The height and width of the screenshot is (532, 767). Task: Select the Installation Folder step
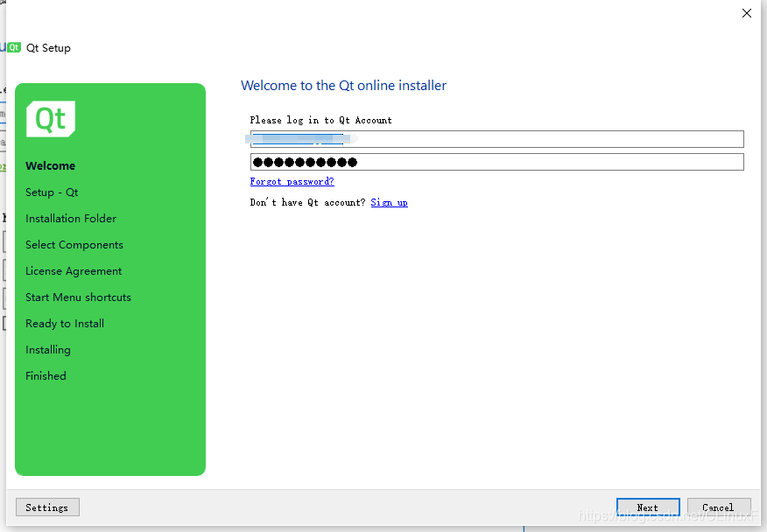(71, 219)
